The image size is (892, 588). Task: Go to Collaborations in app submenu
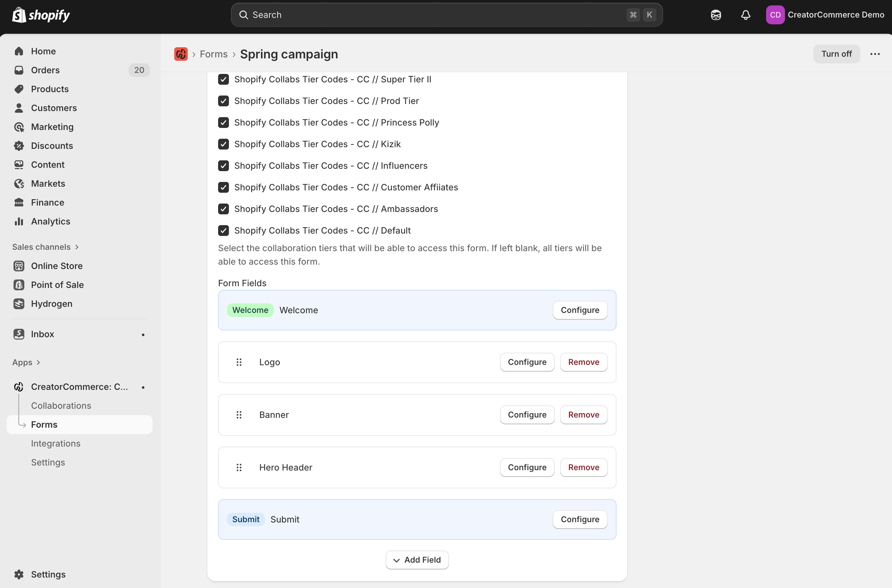[61, 406]
